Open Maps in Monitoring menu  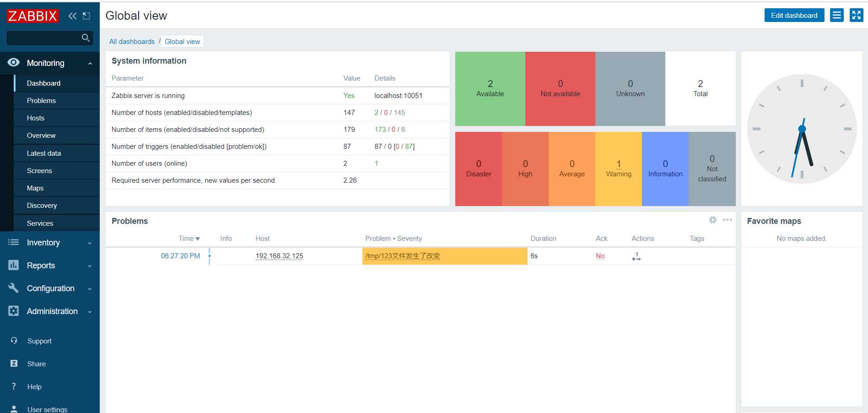57,188
